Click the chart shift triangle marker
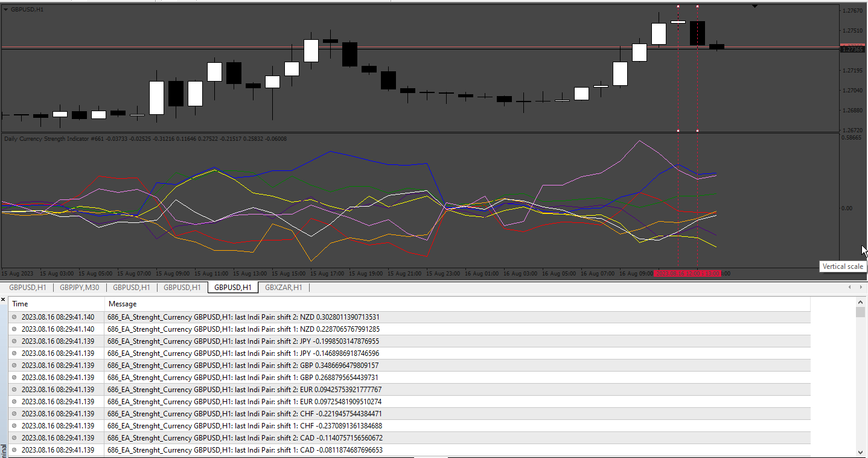The width and height of the screenshot is (868, 458). [x=755, y=6]
